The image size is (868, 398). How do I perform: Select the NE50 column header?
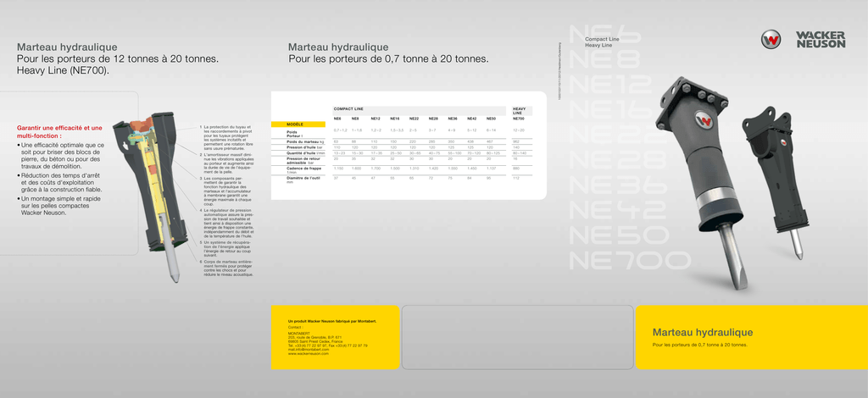pos(491,119)
